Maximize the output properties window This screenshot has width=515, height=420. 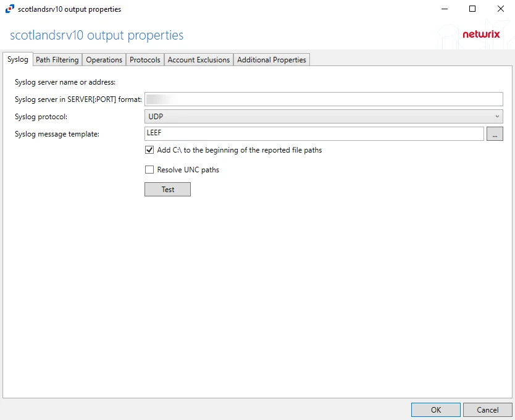point(472,9)
